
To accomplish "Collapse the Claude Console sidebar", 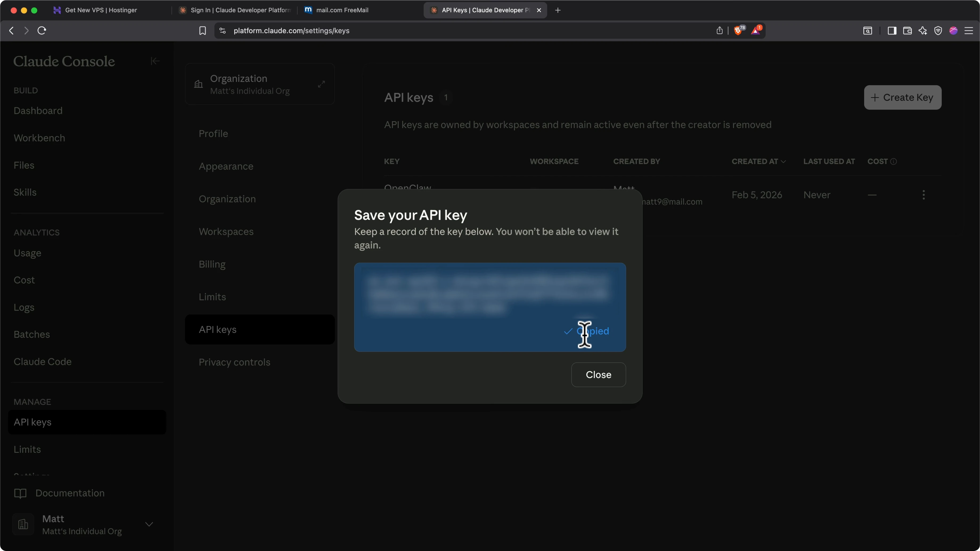I will pos(155,61).
